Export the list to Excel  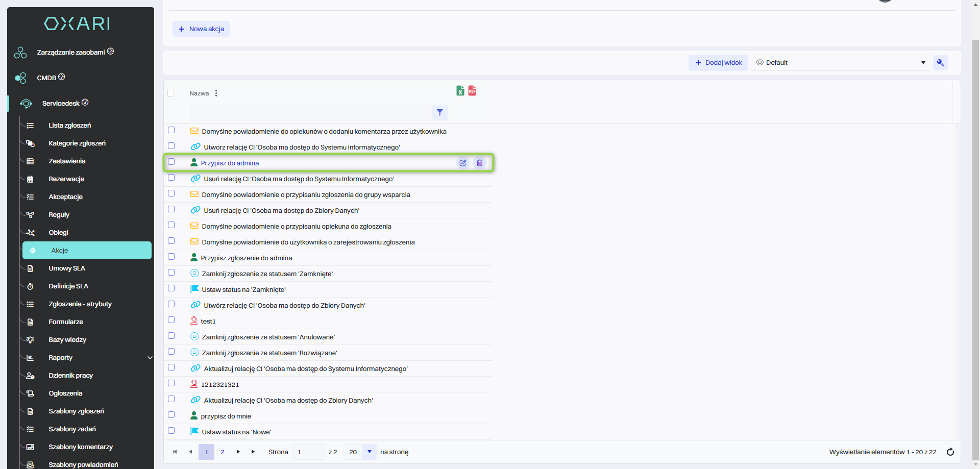tap(460, 91)
